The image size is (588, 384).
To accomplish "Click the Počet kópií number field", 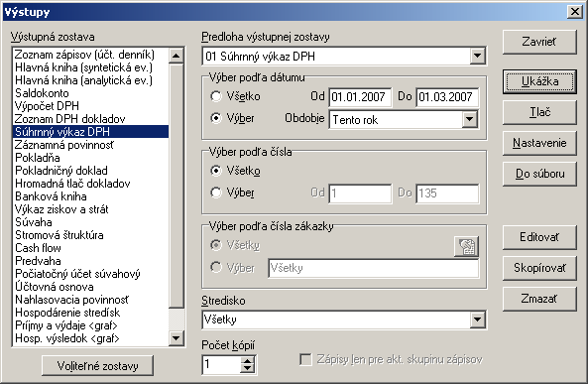I will click(221, 364).
